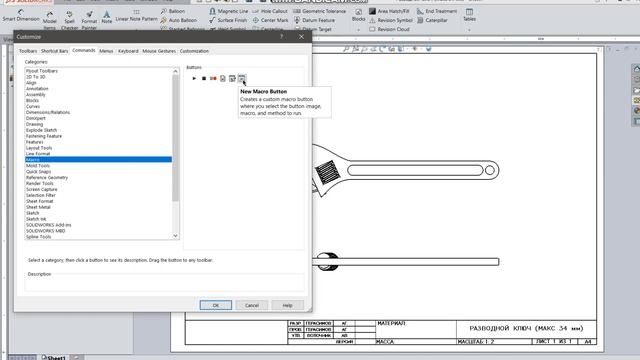Viewport: 640px width, 360px height.
Task: Select 'Reference Geometry' category
Action: tap(47, 178)
